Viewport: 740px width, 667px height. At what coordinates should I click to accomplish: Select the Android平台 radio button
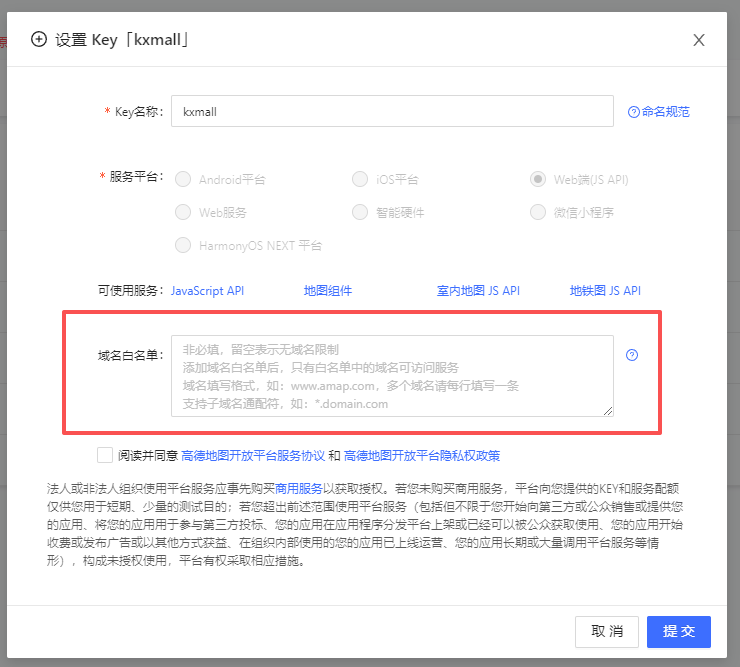pyautogui.click(x=183, y=180)
